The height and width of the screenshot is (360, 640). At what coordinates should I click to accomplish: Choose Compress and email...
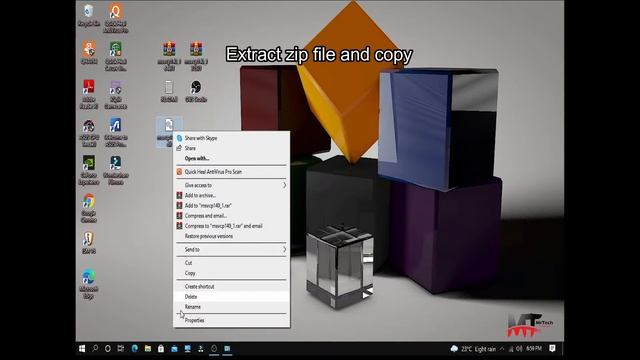(x=231, y=216)
